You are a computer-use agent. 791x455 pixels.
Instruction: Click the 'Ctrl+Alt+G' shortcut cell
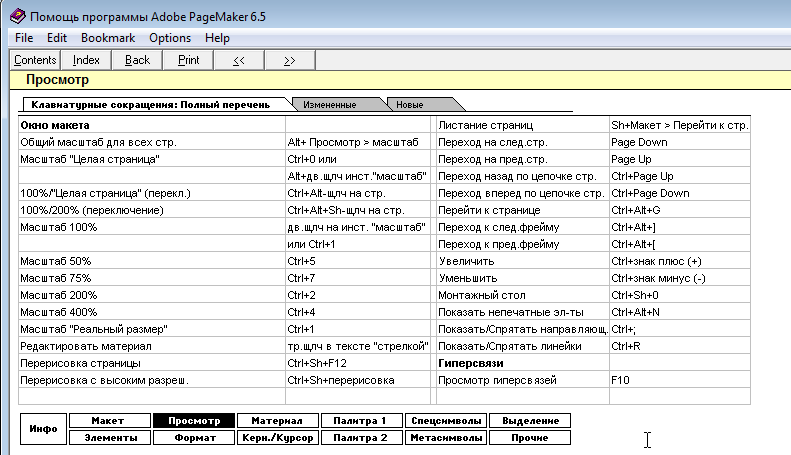pos(680,210)
